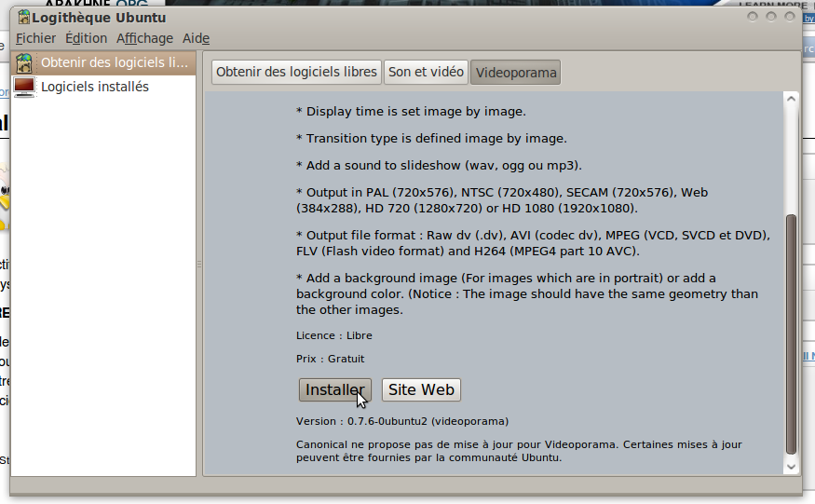Image resolution: width=815 pixels, height=504 pixels.
Task: Open the Édition menu
Action: (87, 38)
